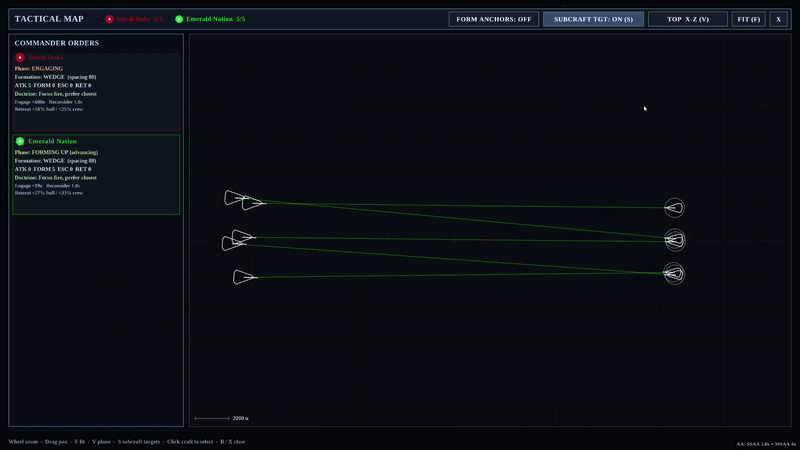Select the topmost circled craft on the right side
The image size is (800, 450).
click(674, 208)
